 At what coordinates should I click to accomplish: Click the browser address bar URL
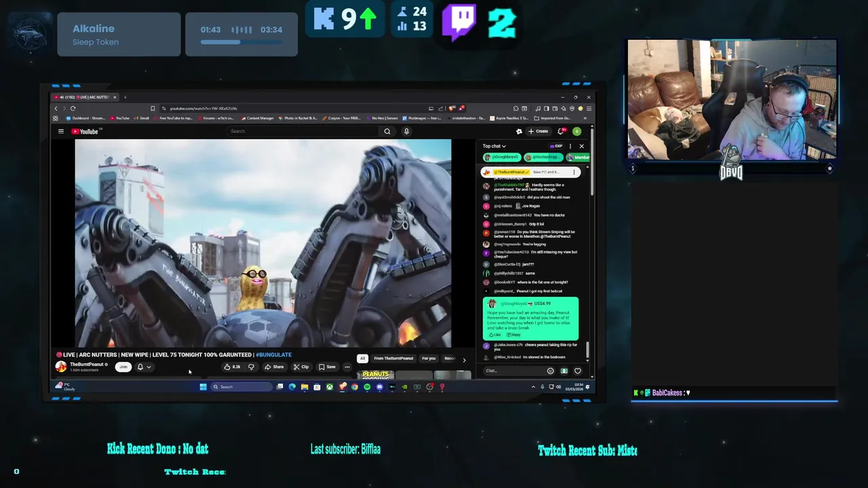[203, 108]
